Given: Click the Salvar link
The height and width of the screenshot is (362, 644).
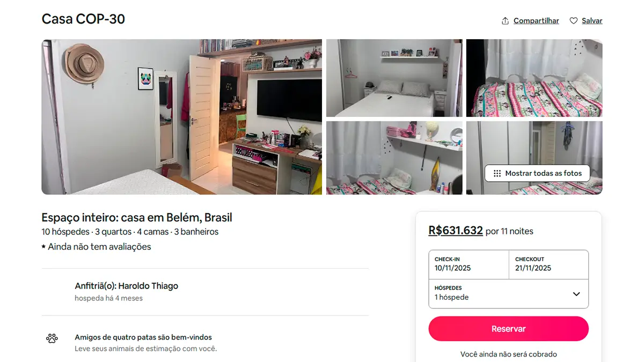Looking at the screenshot, I should click(592, 21).
